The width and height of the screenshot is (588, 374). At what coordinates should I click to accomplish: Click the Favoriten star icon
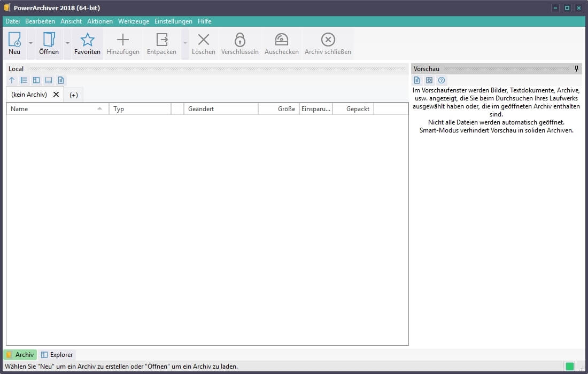click(87, 40)
